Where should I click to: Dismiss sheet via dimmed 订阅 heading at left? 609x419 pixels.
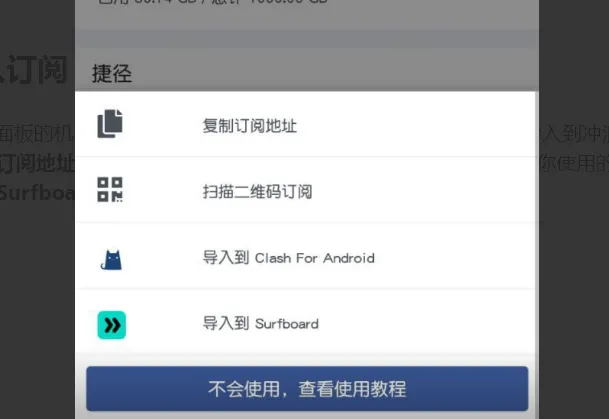click(x=37, y=70)
